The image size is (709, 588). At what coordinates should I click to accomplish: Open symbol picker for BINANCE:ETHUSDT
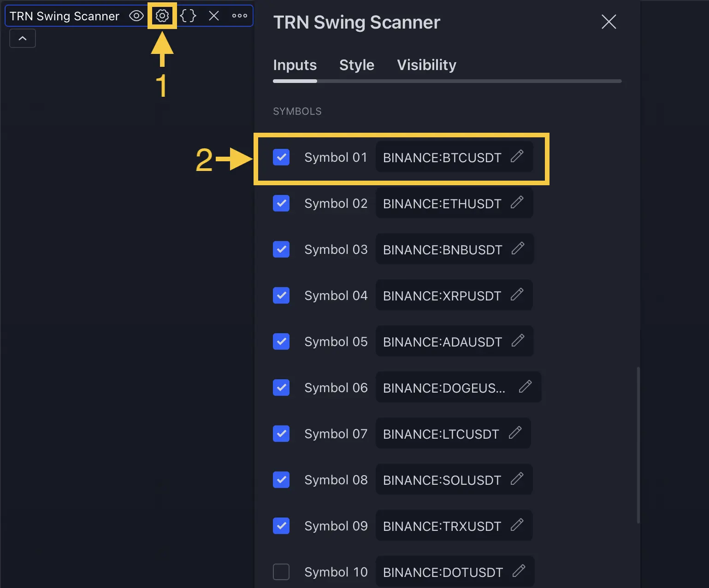pos(442,203)
